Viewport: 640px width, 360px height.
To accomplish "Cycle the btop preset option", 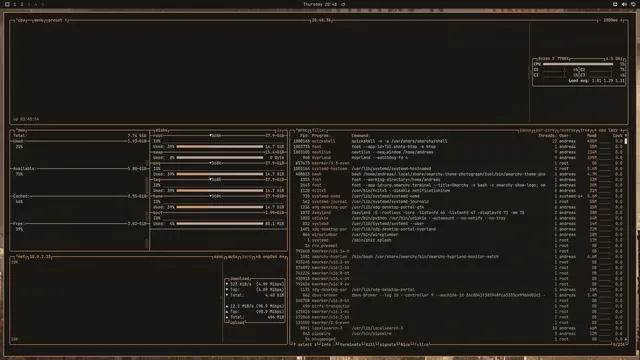I will (57, 20).
